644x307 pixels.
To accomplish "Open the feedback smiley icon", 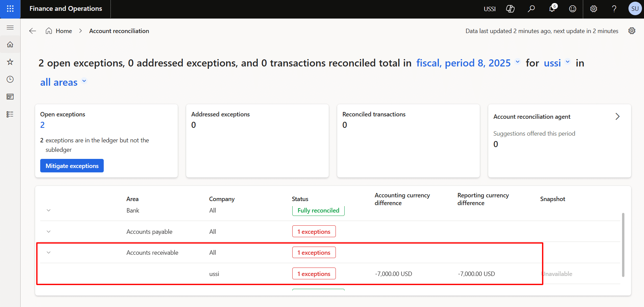I will click(x=573, y=9).
